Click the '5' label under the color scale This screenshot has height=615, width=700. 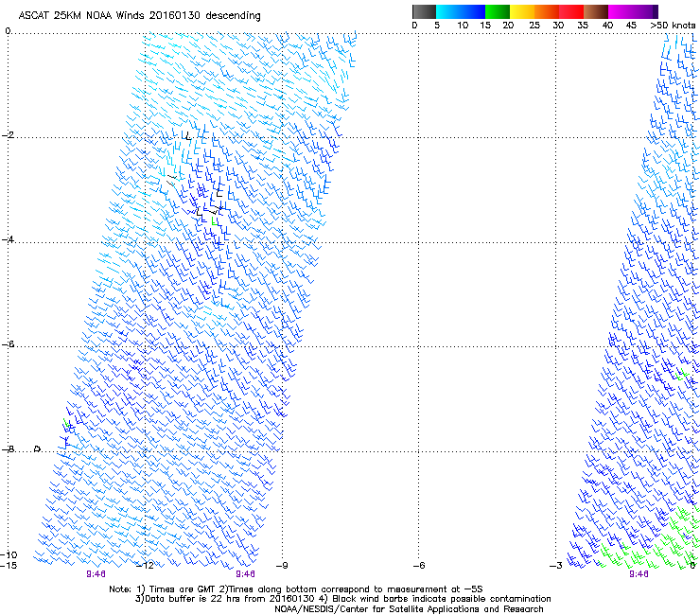[437, 25]
